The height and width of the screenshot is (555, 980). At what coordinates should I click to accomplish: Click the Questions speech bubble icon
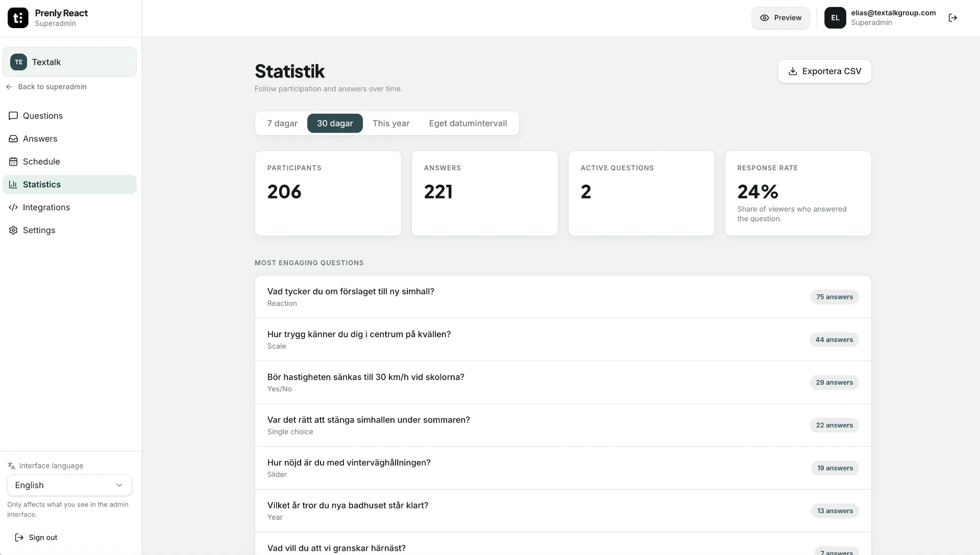pos(13,116)
